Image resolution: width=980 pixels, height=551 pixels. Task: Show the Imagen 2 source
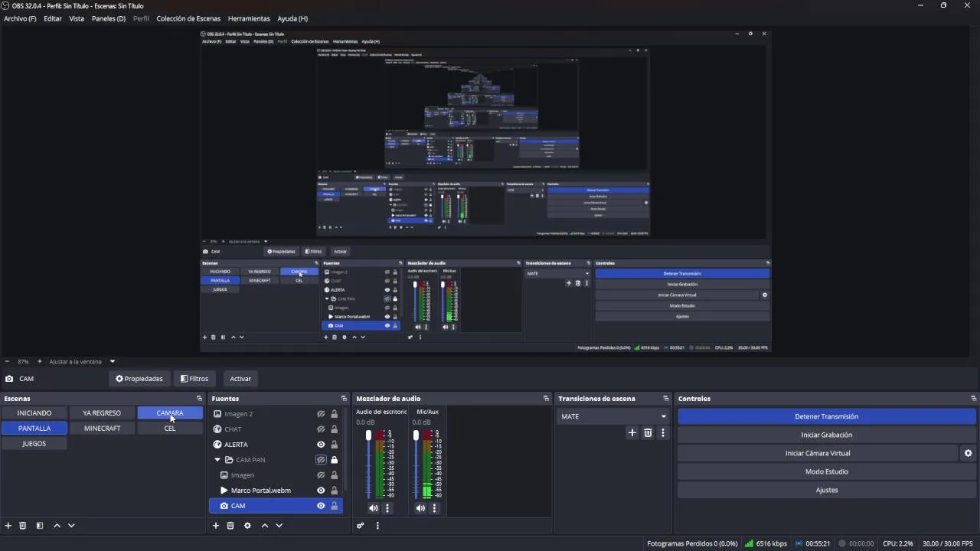click(x=321, y=414)
